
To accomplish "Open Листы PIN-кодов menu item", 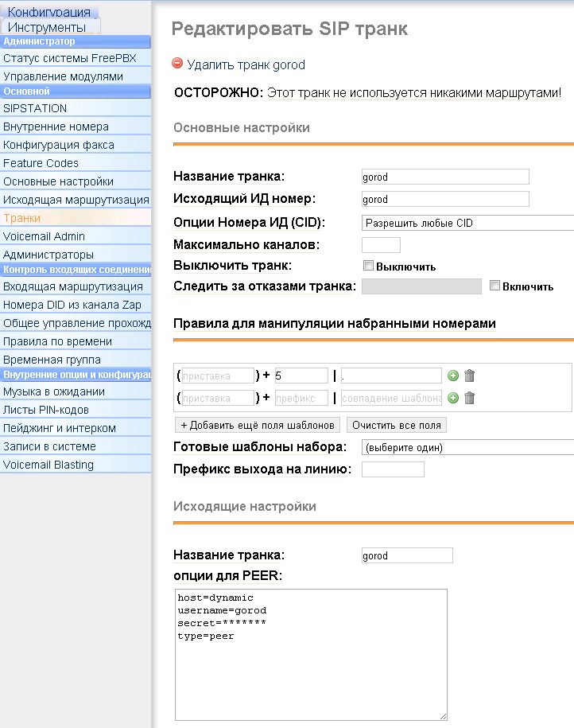I will (76, 410).
